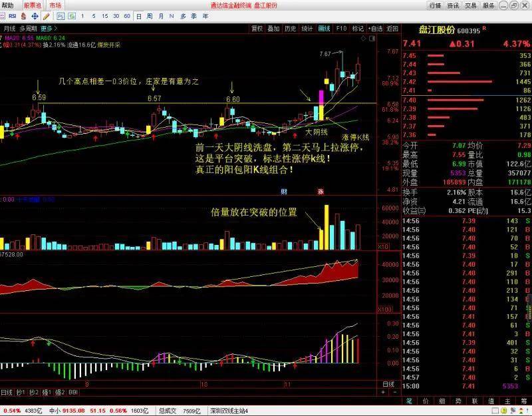Click the FS intraday chart icon
Image resolution: width=532 pixels, height=416 pixels.
pyautogui.click(x=61, y=16)
